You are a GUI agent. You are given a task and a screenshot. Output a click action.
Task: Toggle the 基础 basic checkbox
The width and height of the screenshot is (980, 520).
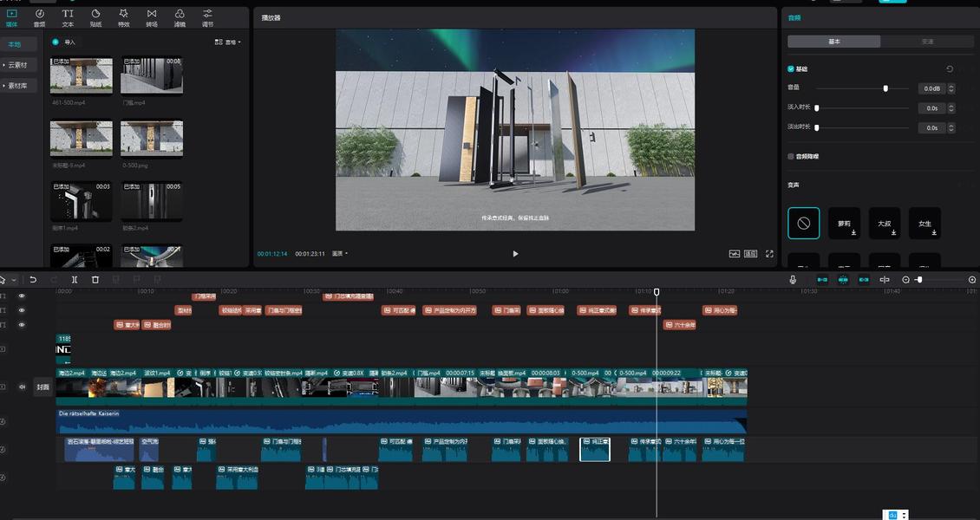791,68
